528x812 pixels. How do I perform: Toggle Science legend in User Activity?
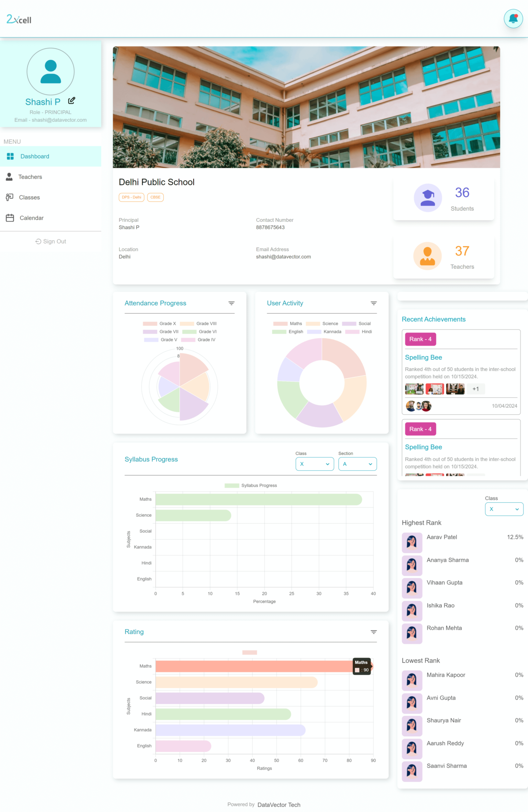pyautogui.click(x=322, y=324)
